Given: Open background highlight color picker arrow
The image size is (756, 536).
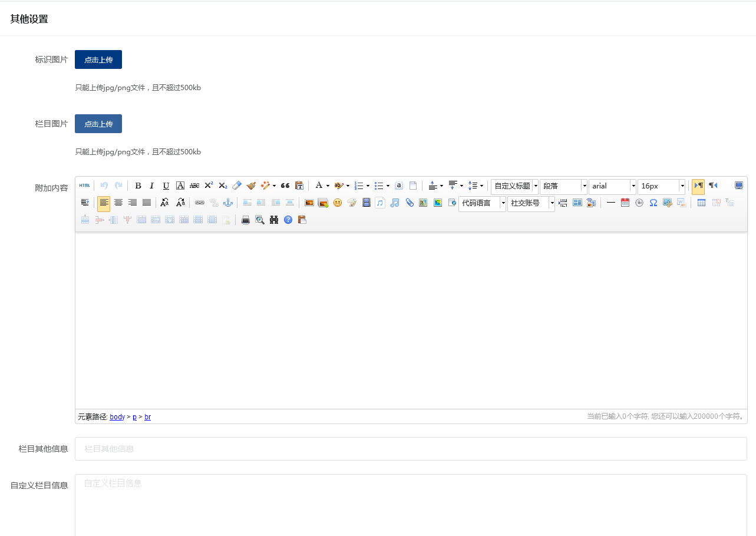Looking at the screenshot, I should (x=348, y=186).
